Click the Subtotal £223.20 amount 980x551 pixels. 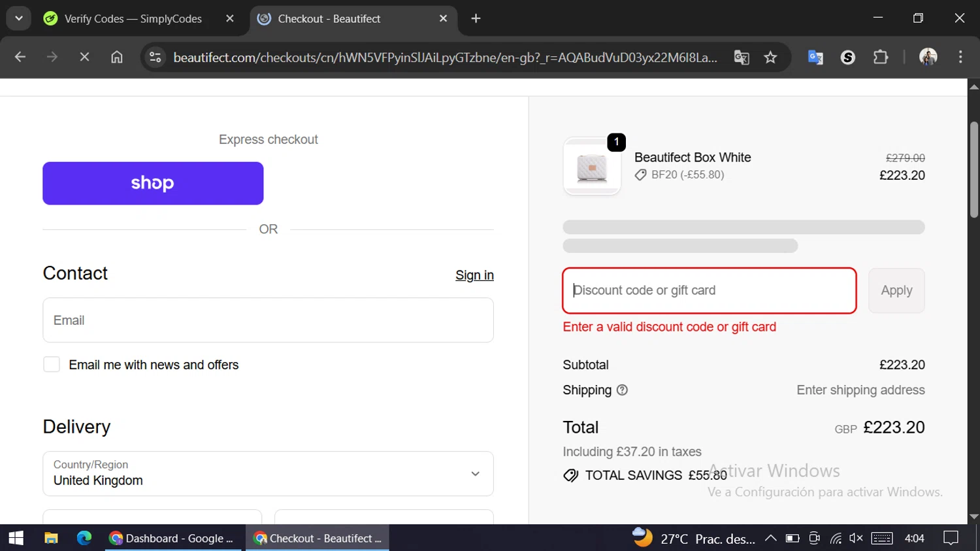tap(902, 365)
